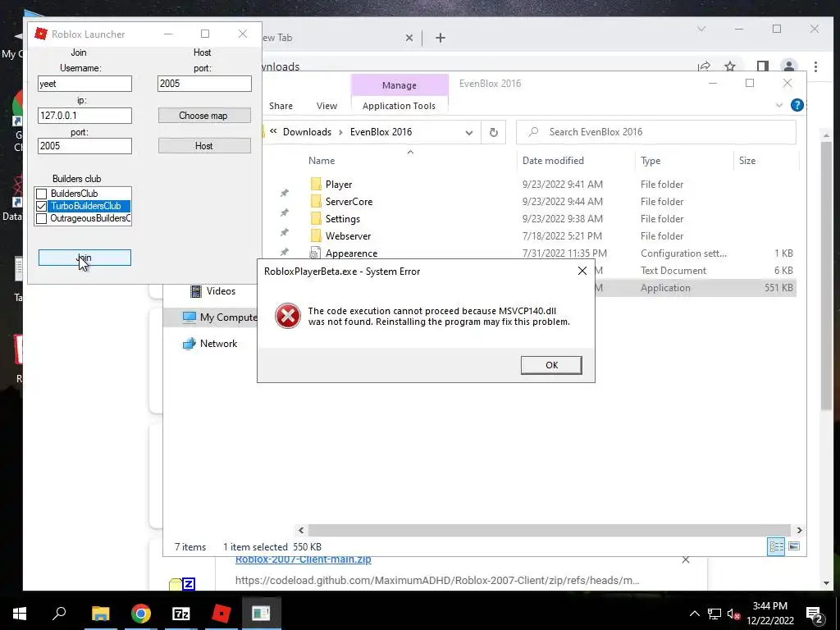Open the Windows Start menu
The height and width of the screenshot is (630, 840).
(x=20, y=614)
